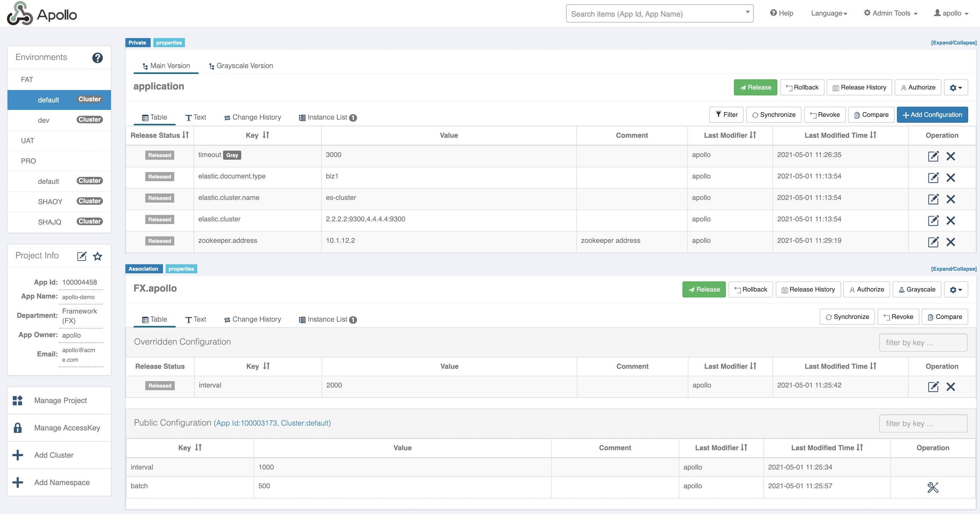
Task: Click the Release button for application namespace
Action: 755,87
